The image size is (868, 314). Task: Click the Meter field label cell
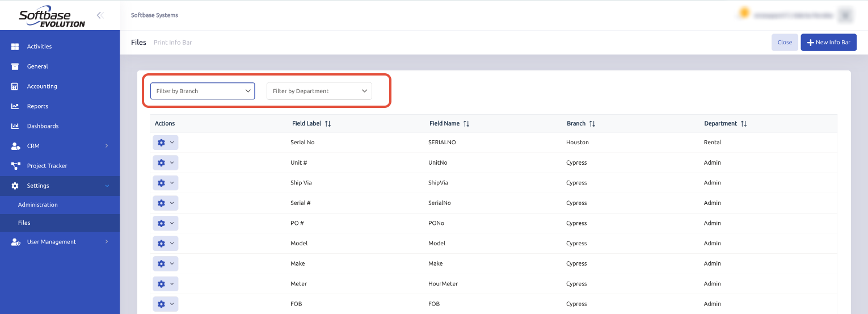(x=298, y=283)
